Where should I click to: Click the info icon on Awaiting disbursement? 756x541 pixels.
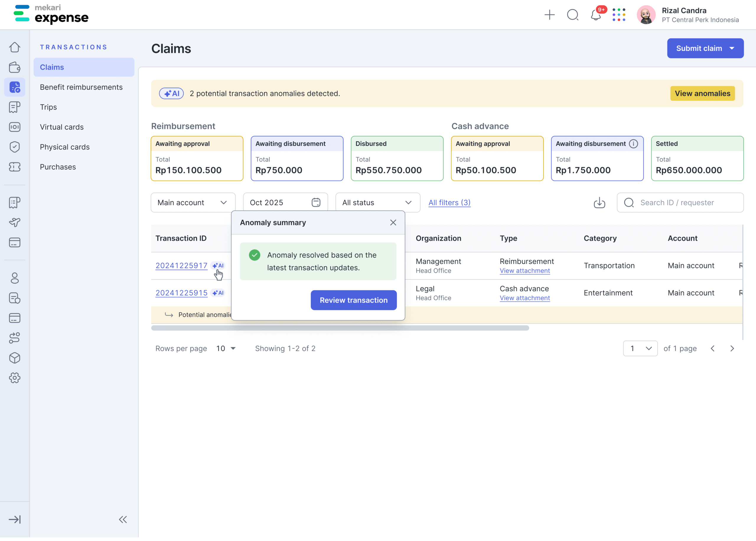tap(633, 143)
